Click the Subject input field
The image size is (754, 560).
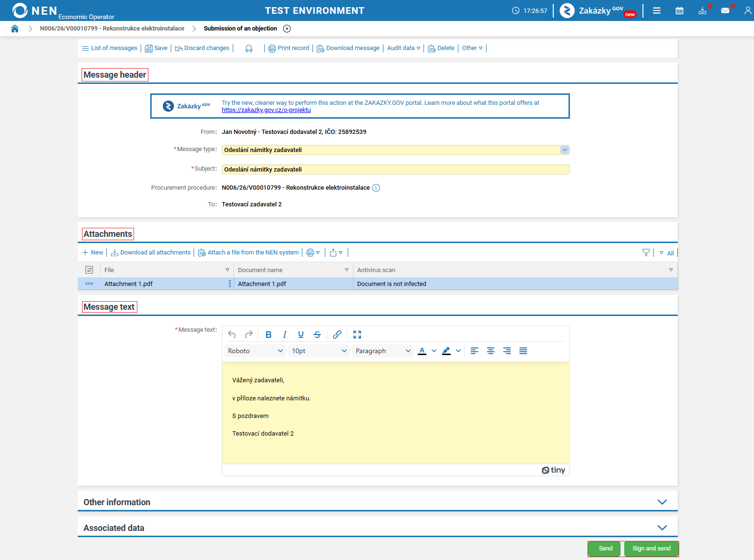click(396, 169)
